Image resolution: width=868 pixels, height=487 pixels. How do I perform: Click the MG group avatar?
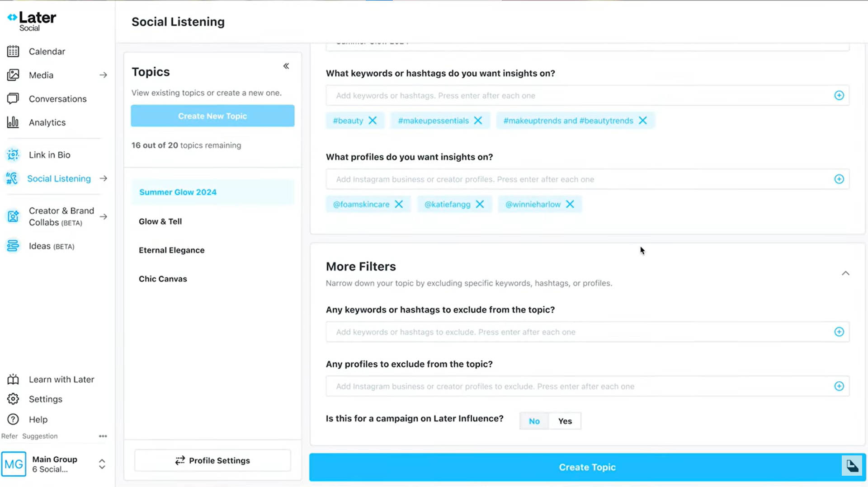(14, 464)
